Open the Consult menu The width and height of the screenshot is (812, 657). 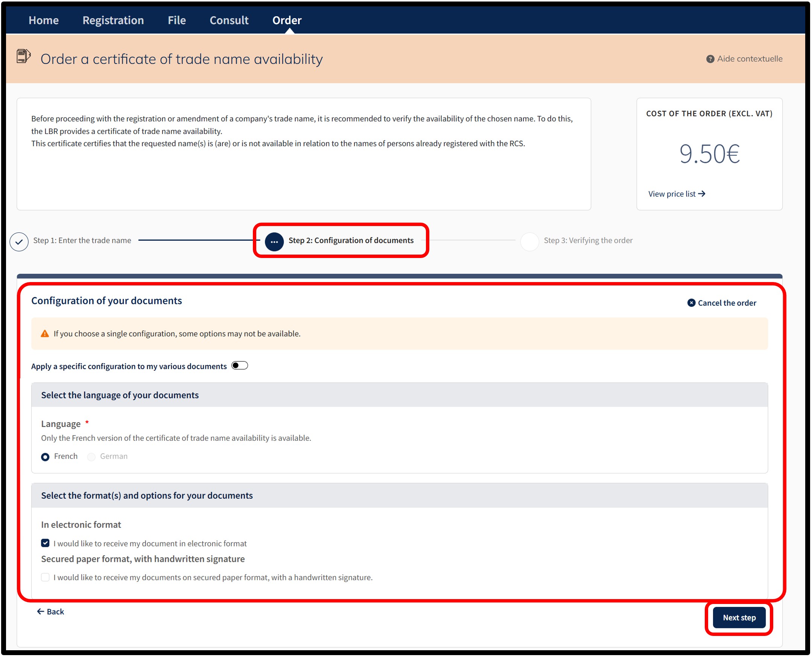pyautogui.click(x=229, y=20)
